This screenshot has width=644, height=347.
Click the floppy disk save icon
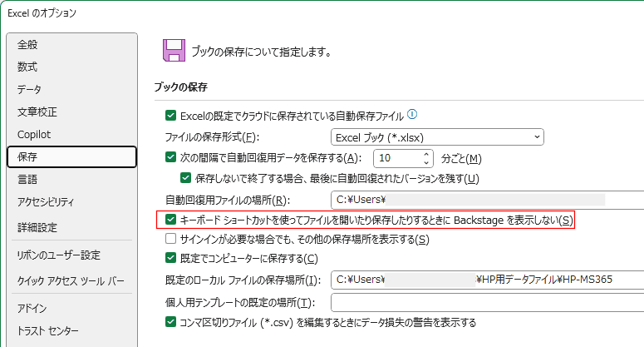173,51
